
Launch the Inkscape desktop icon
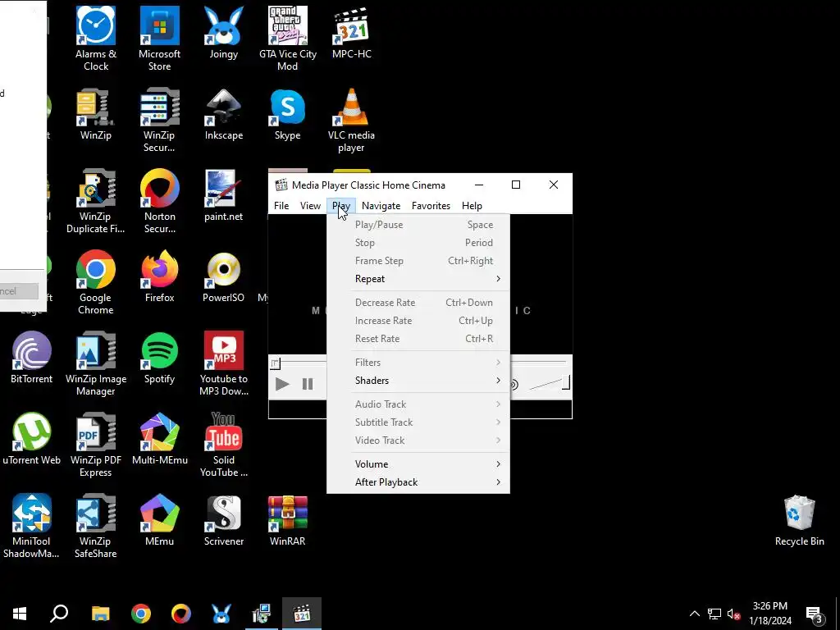click(223, 114)
